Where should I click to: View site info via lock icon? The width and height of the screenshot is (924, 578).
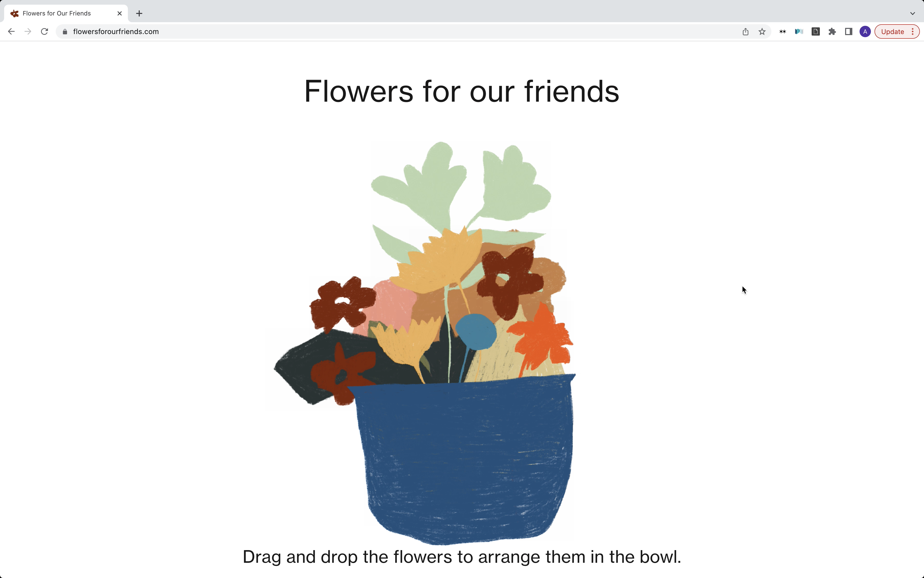(x=65, y=32)
